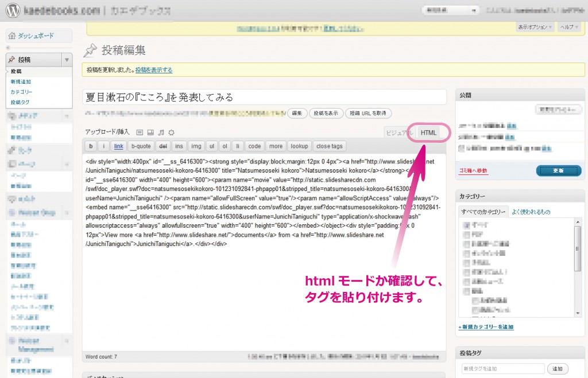Open カテゴリー in the sidebar submenu

(x=21, y=92)
